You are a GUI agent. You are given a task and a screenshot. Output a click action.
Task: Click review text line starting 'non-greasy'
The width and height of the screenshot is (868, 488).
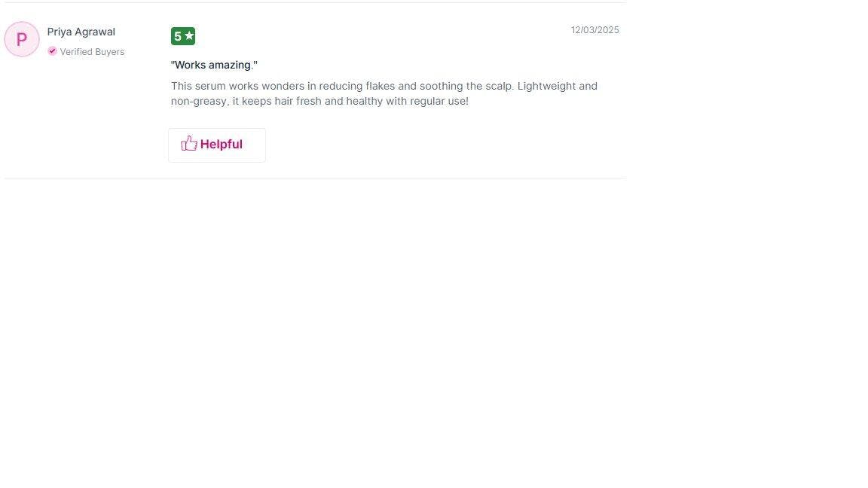[319, 101]
